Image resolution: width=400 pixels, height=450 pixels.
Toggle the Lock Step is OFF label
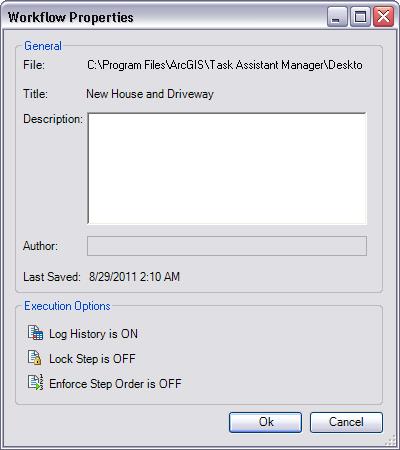coord(92,359)
